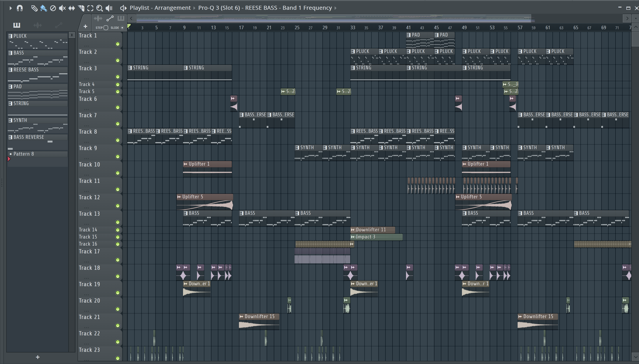Screen dimensions: 639x364
Task: Select the Delete tool
Action: point(53,8)
